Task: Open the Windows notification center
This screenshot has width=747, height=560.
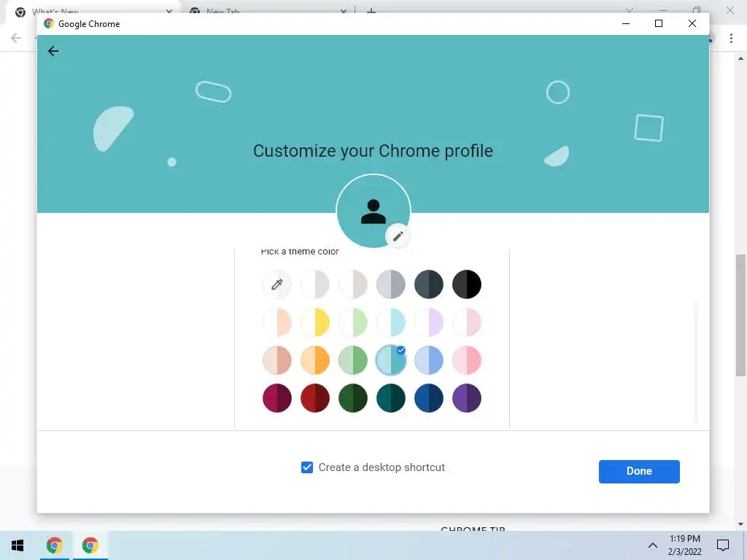Action: coord(723,545)
